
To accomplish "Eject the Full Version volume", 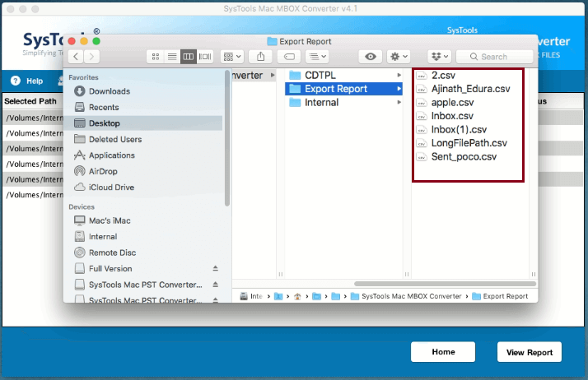I will [x=215, y=268].
